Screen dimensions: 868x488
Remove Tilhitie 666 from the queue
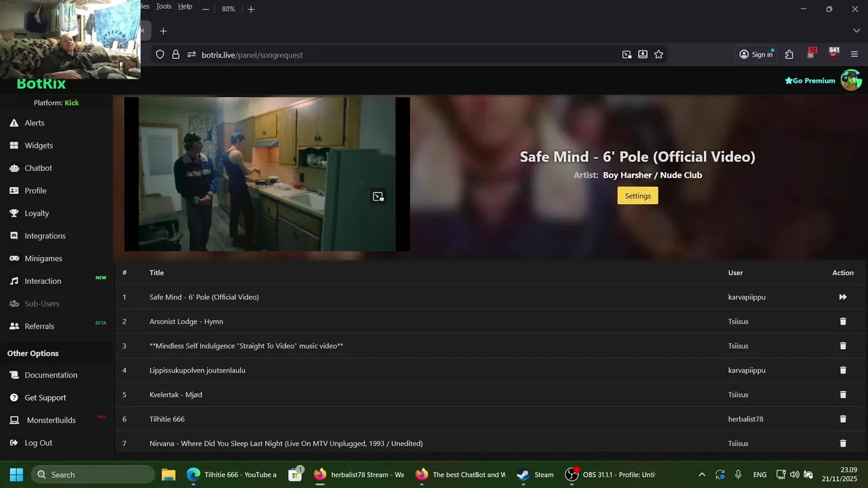(843, 419)
